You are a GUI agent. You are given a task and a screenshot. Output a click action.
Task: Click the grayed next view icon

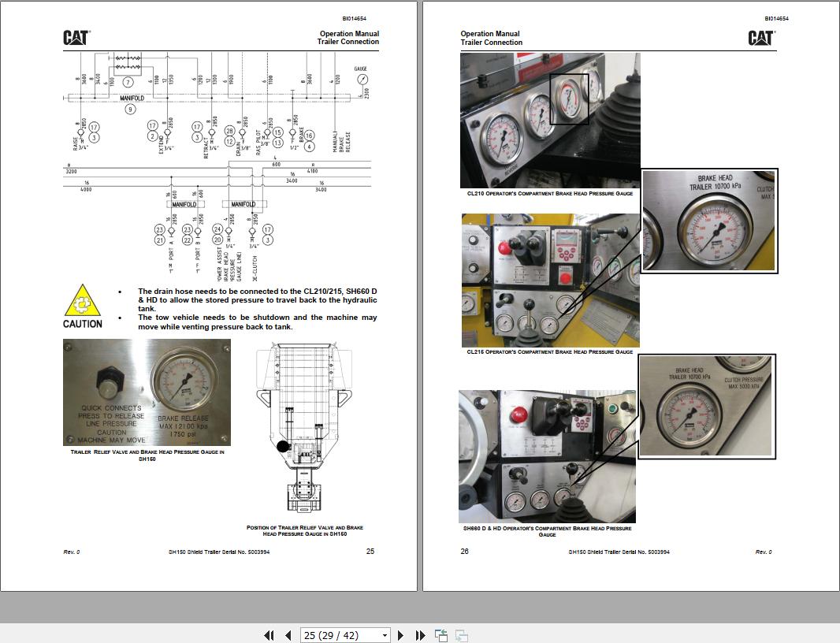click(462, 634)
